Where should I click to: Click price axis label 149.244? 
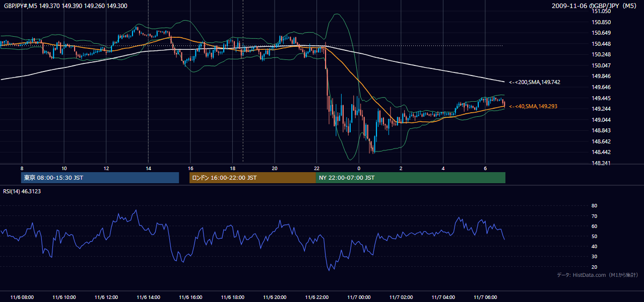(601, 109)
